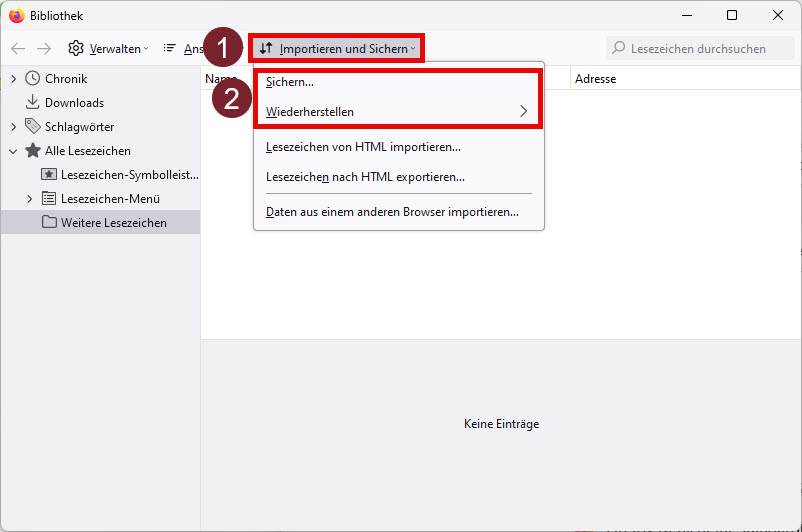This screenshot has height=532, width=802.
Task: Click the back arrow navigation icon
Action: tap(18, 48)
